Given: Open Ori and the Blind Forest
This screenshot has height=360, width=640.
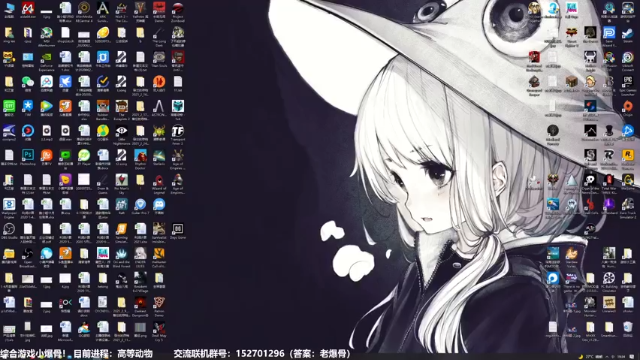Looking at the screenshot, I should tap(122, 257).
